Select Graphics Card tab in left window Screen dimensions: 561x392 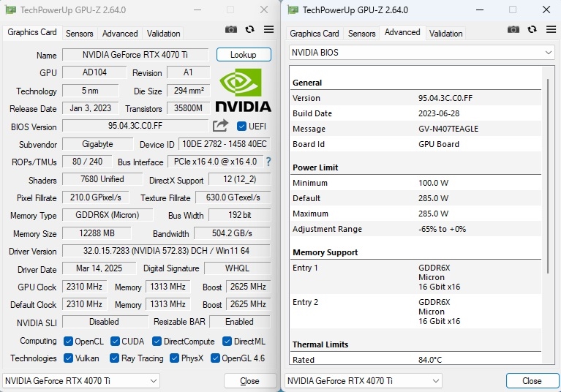(32, 32)
